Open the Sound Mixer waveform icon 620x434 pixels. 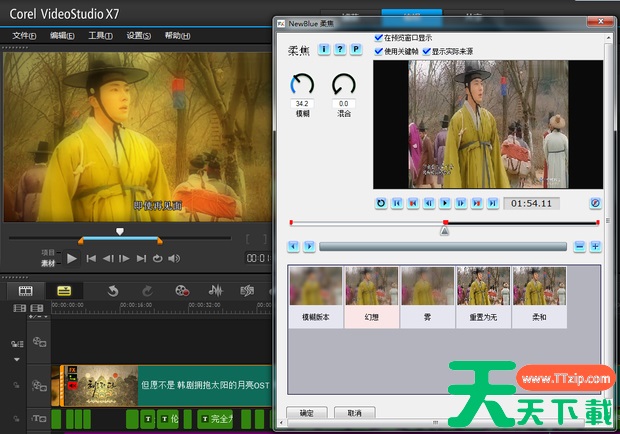coord(215,291)
